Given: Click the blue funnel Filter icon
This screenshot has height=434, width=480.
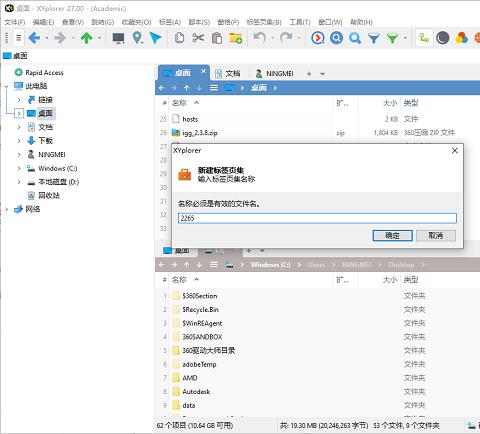Looking at the screenshot, I should [374, 38].
